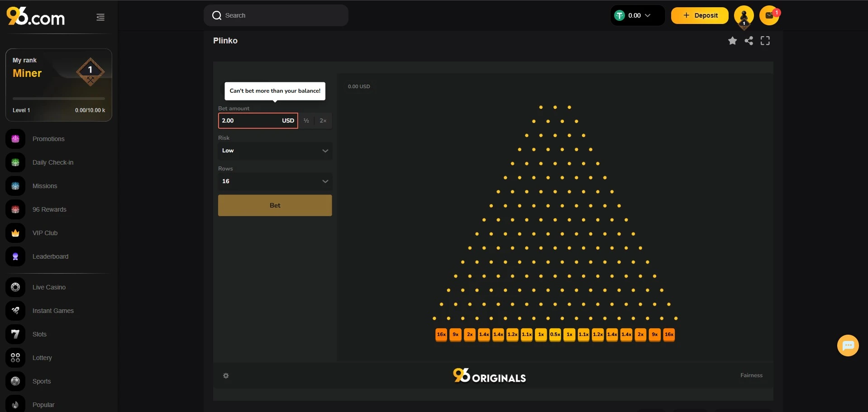Select the 2× bet multiplier button
This screenshot has width=868, height=412.
coord(323,121)
